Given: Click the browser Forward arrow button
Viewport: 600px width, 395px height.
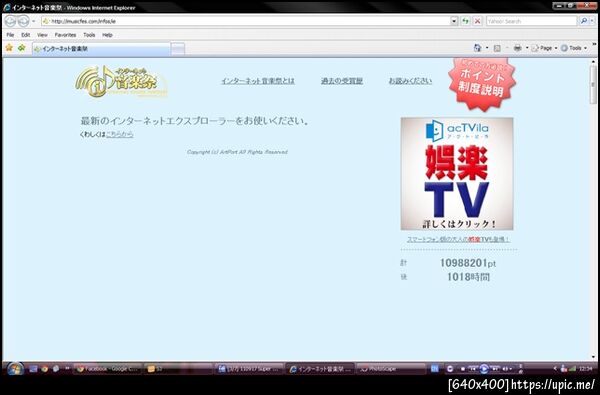Looking at the screenshot, I should pyautogui.click(x=24, y=21).
